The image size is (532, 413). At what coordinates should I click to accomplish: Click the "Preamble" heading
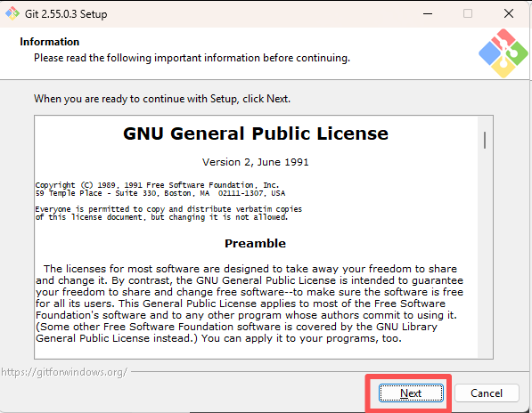coord(255,243)
